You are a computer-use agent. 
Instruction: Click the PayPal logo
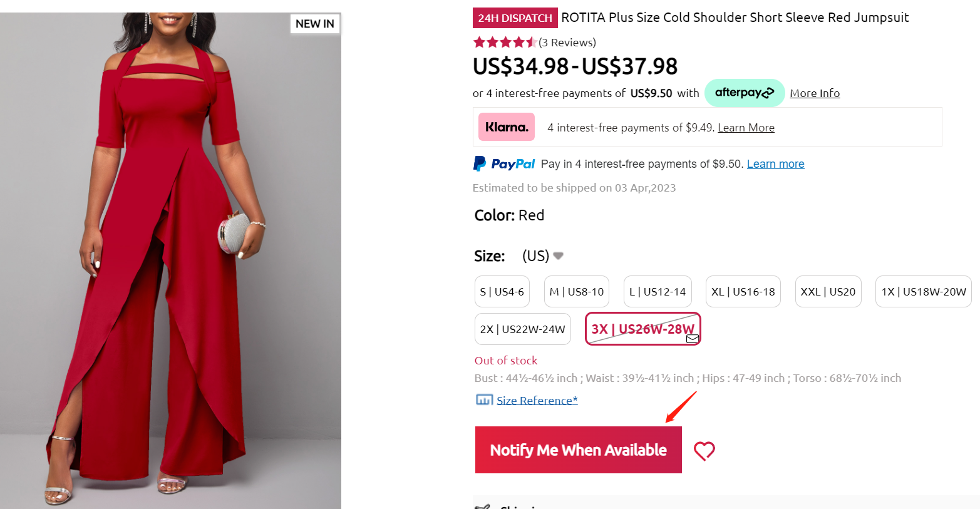(x=504, y=164)
